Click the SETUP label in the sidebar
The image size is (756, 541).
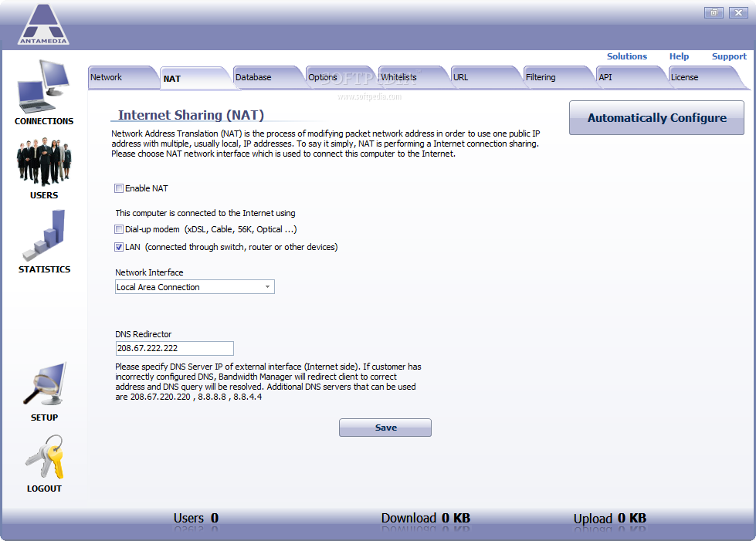click(x=44, y=418)
